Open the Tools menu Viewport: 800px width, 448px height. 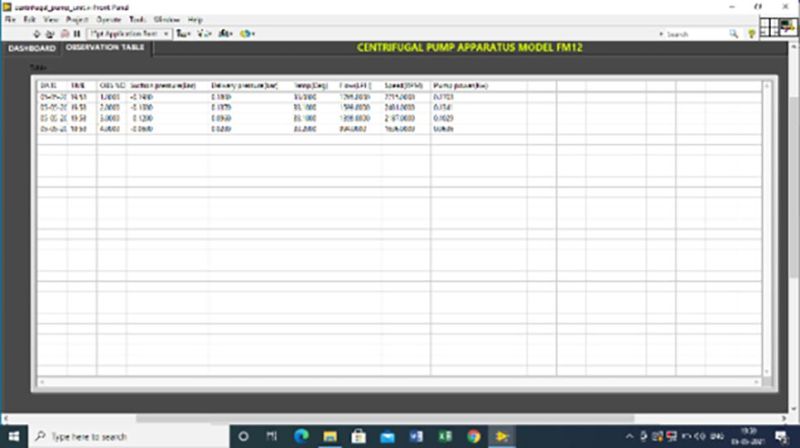point(137,19)
